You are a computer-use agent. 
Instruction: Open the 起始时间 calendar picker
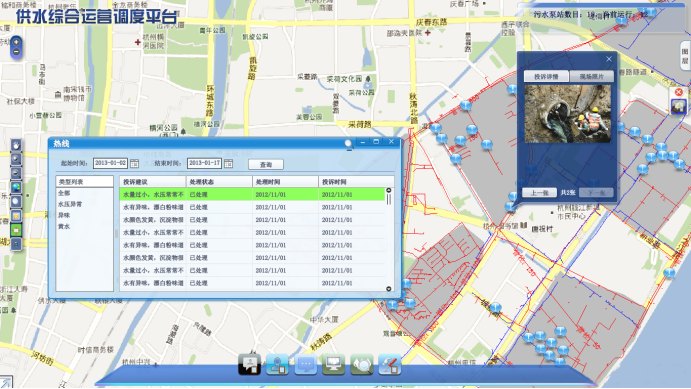pyautogui.click(x=134, y=163)
